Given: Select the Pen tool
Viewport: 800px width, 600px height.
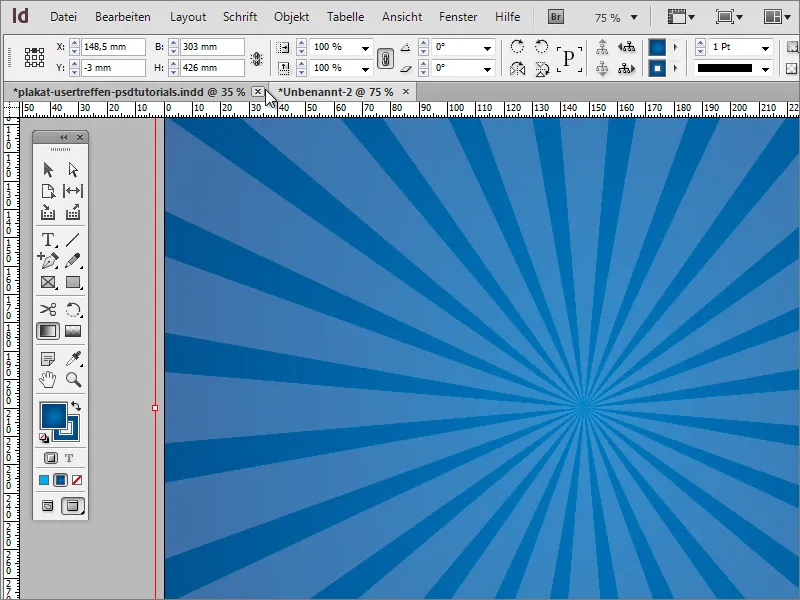Looking at the screenshot, I should tap(48, 261).
